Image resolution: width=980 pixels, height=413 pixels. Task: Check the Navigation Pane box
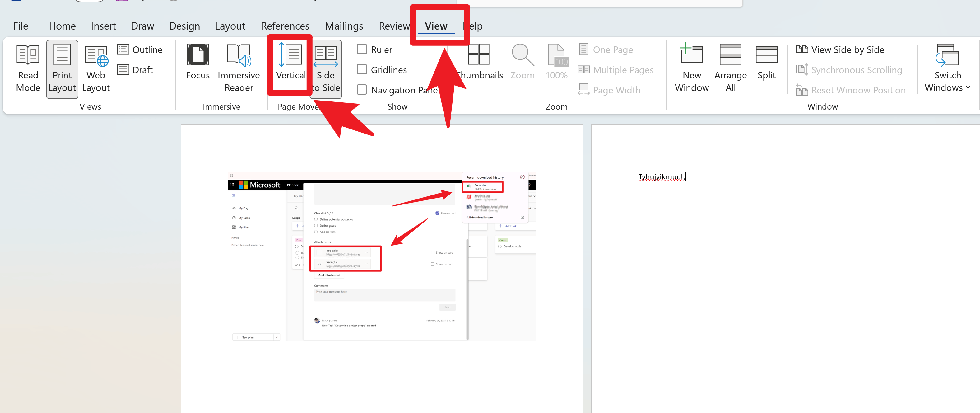click(x=362, y=90)
